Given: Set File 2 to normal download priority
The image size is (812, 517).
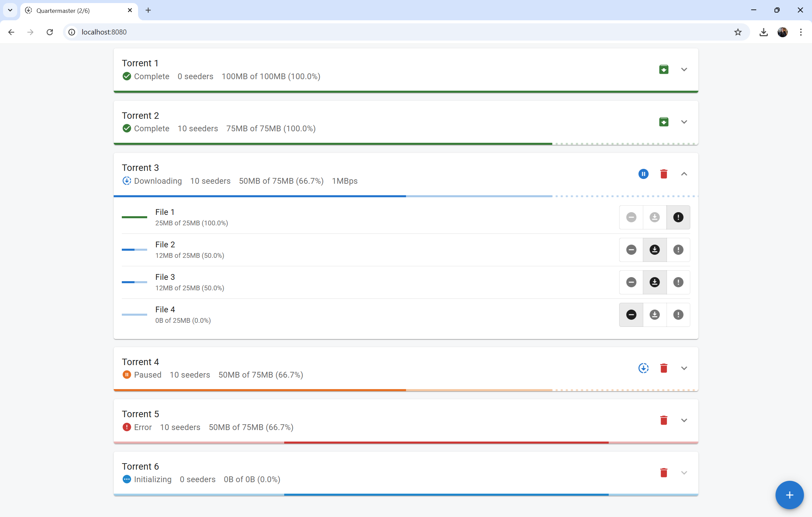Looking at the screenshot, I should 655,250.
